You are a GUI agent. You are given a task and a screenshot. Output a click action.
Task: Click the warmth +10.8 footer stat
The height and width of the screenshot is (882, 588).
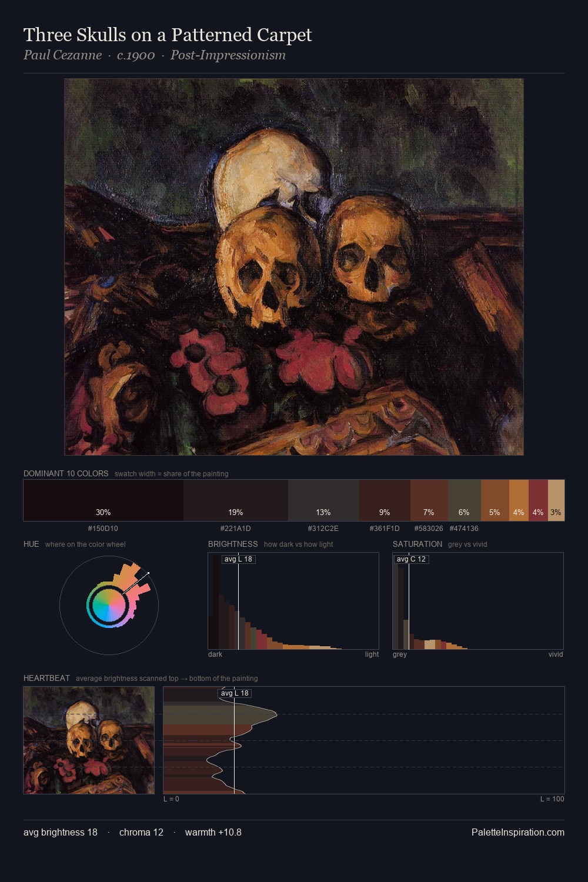213,832
